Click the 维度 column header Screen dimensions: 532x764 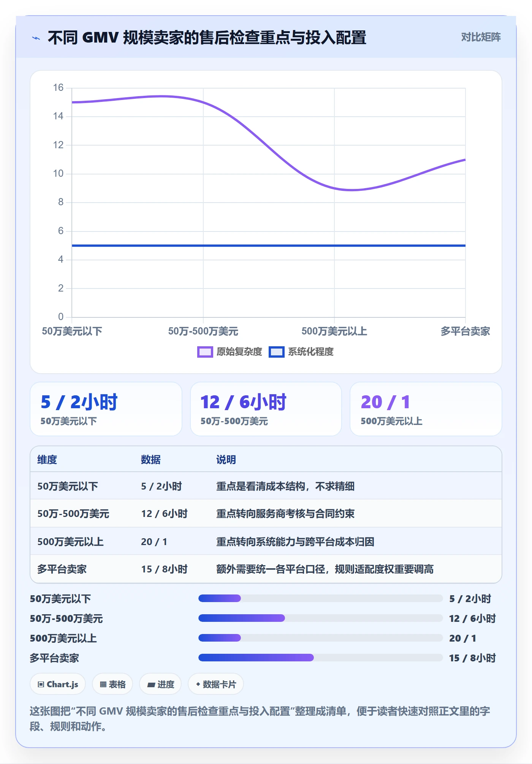click(47, 460)
